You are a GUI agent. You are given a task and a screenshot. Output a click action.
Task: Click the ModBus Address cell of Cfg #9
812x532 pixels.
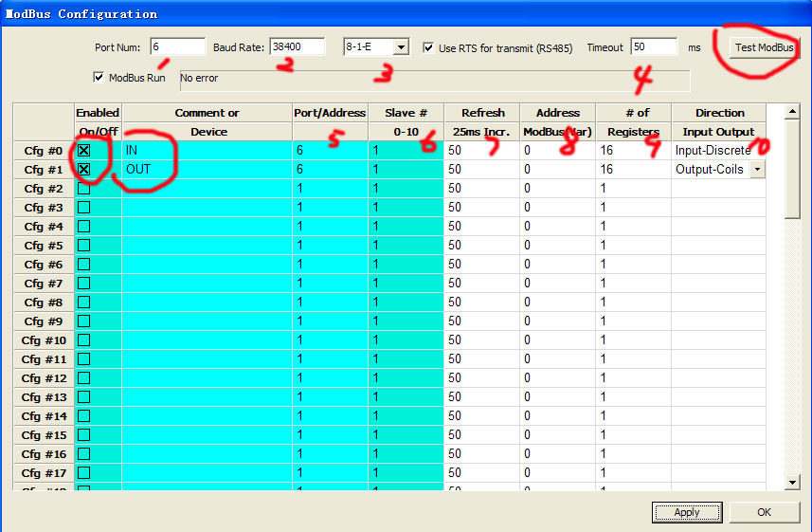[558, 321]
